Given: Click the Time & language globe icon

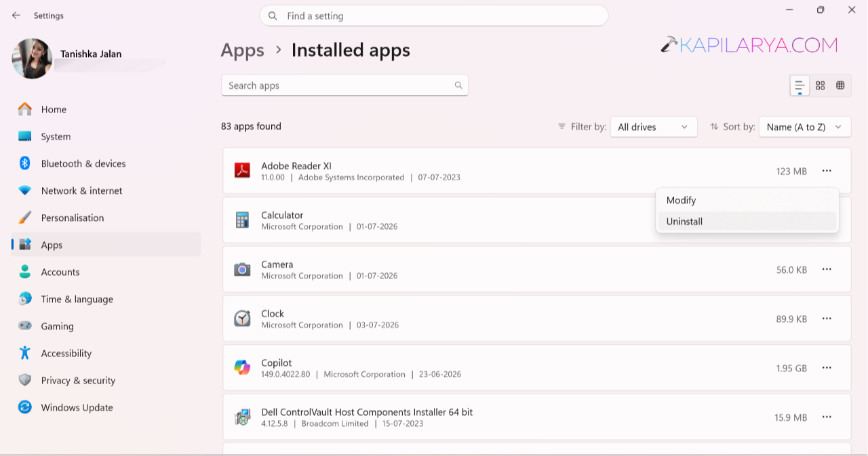Looking at the screenshot, I should pos(25,299).
